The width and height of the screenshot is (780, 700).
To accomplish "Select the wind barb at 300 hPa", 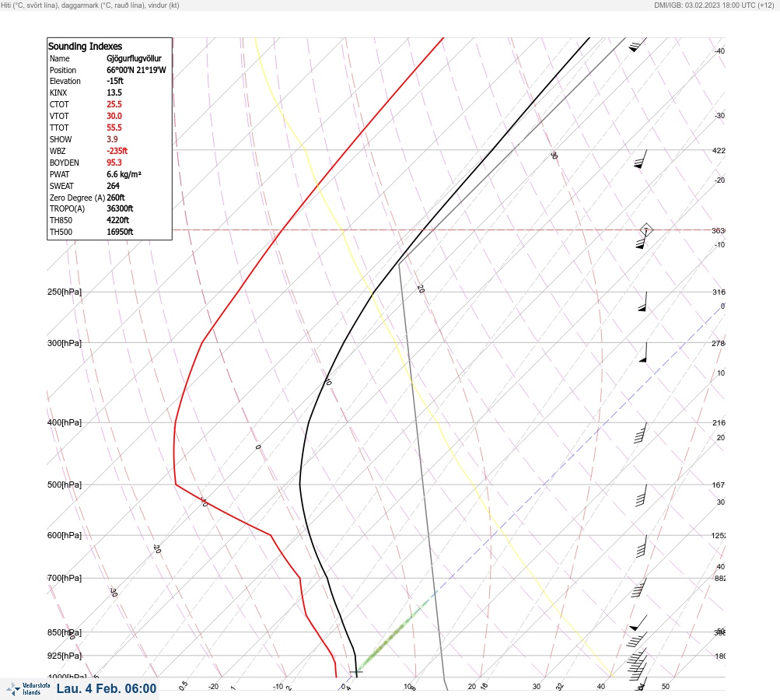I will (644, 352).
